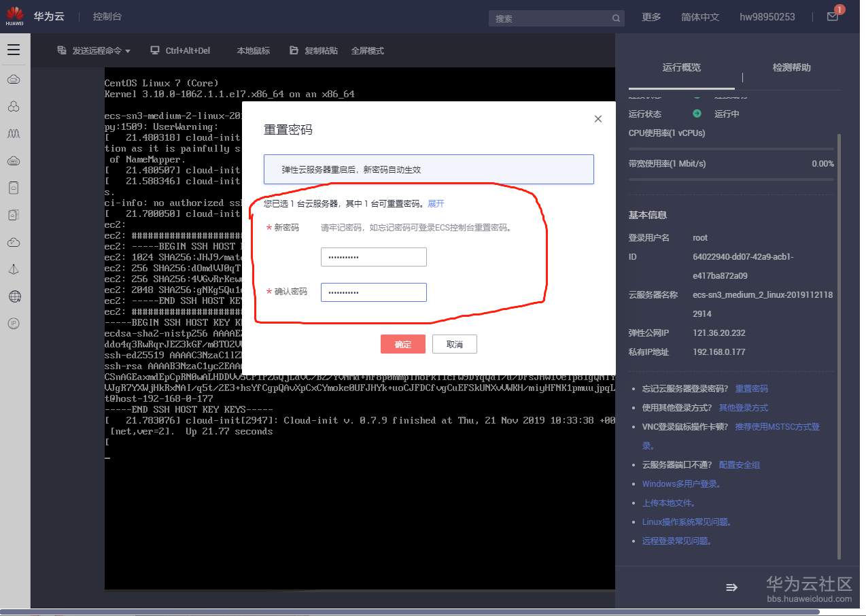Open the console link in header
The height and width of the screenshot is (616, 866).
click(x=107, y=16)
